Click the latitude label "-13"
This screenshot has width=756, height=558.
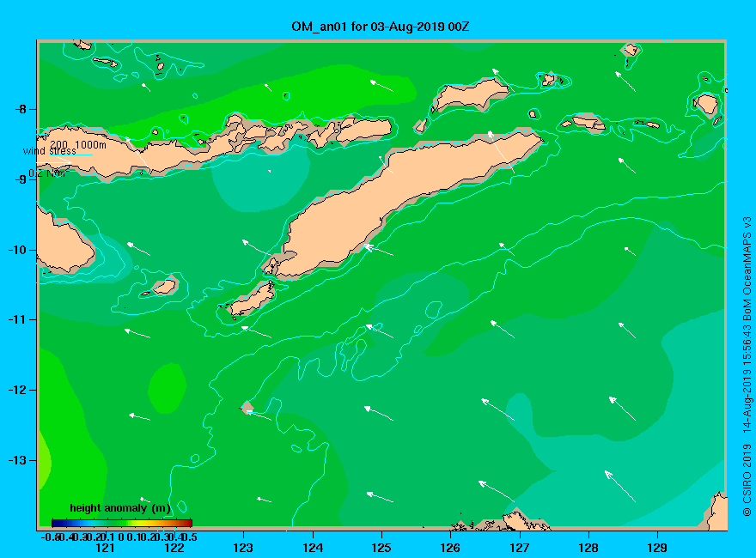tap(17, 461)
